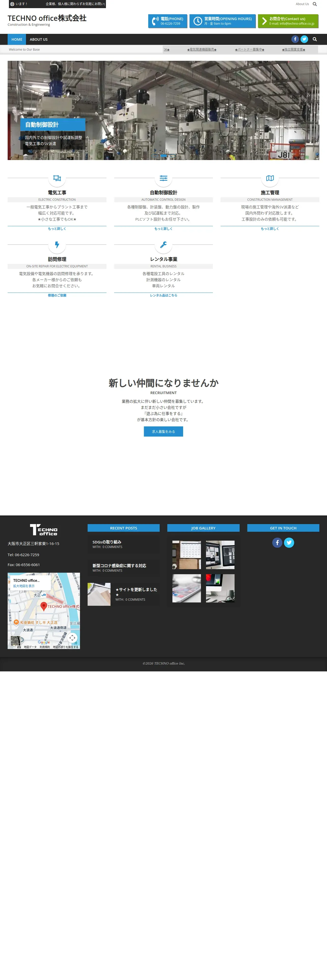Click the factory hero slider image

pos(163,110)
